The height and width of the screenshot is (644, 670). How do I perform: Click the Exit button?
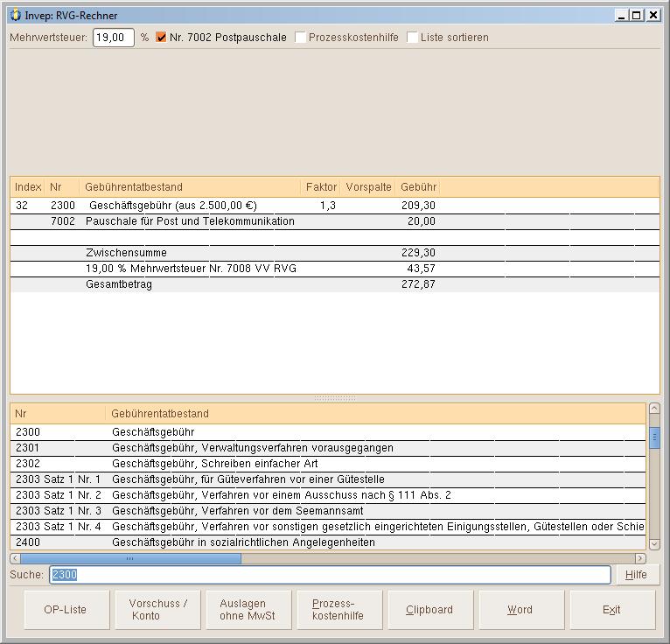613,610
